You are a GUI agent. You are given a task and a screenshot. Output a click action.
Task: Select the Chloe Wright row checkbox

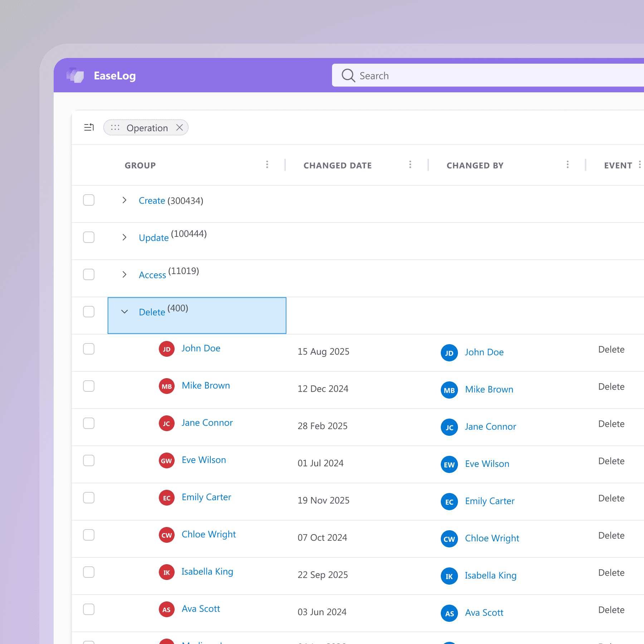[89, 535]
